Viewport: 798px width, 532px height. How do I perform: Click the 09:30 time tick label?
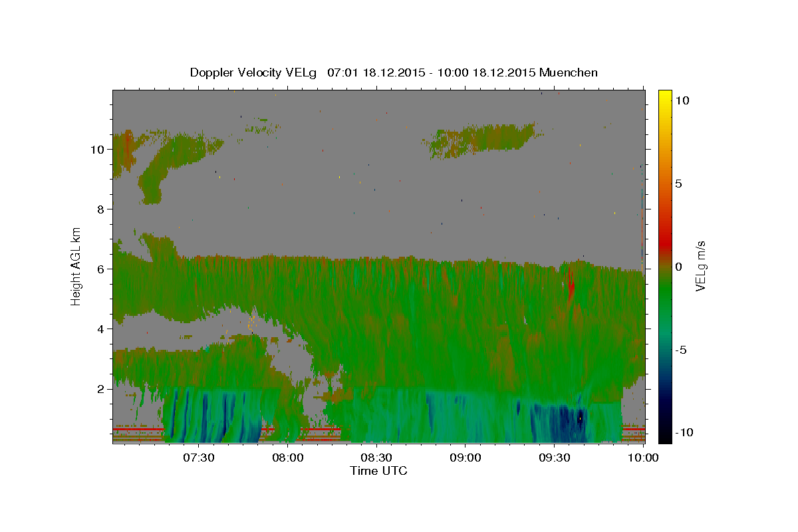click(555, 458)
